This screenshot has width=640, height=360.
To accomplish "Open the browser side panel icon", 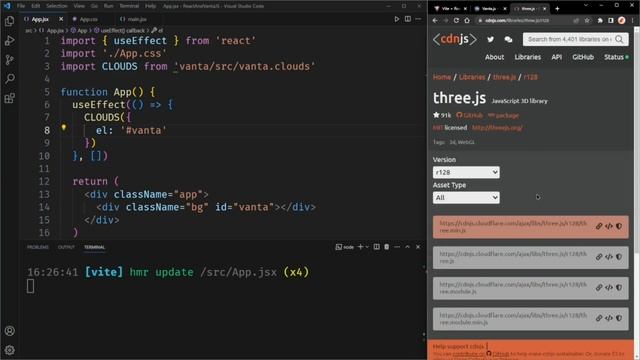I will point(611,20).
